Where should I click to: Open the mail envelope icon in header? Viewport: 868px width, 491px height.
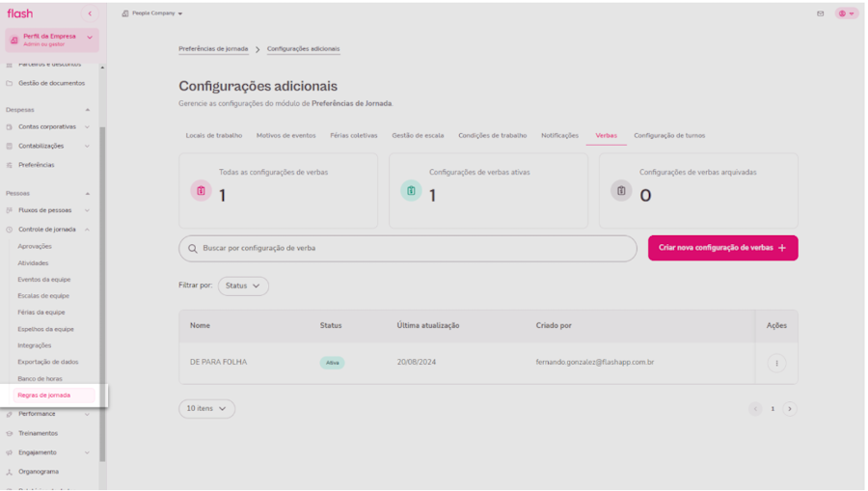point(820,14)
